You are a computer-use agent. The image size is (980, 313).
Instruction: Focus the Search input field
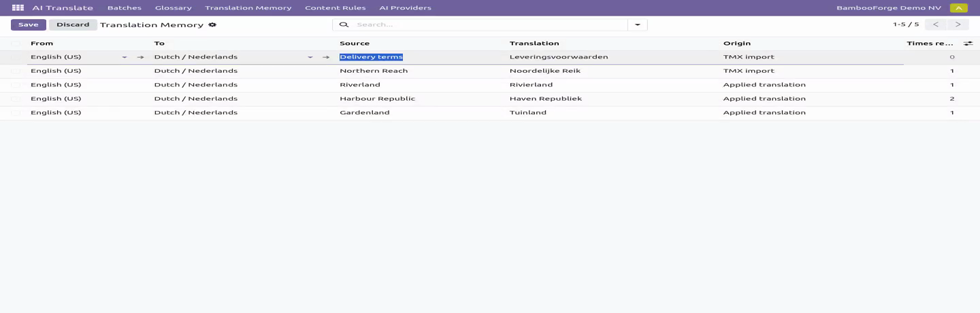click(490, 24)
